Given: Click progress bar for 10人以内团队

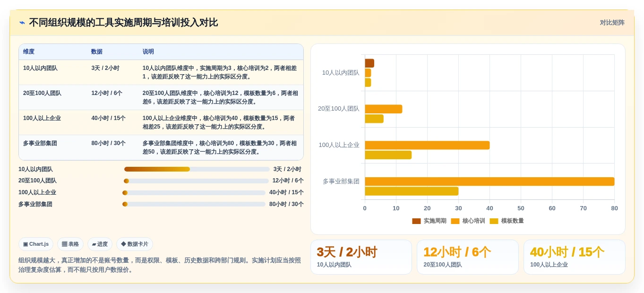Looking at the screenshot, I should click(x=197, y=169).
